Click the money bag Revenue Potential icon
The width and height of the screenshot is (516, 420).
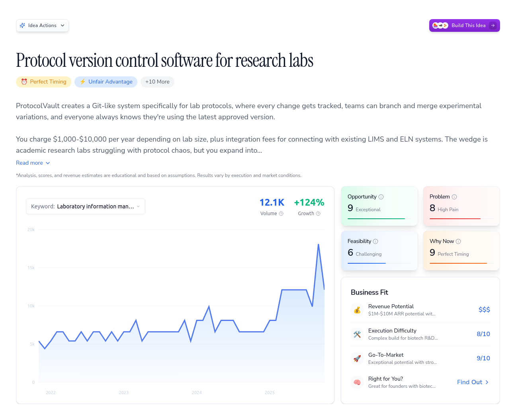click(357, 310)
